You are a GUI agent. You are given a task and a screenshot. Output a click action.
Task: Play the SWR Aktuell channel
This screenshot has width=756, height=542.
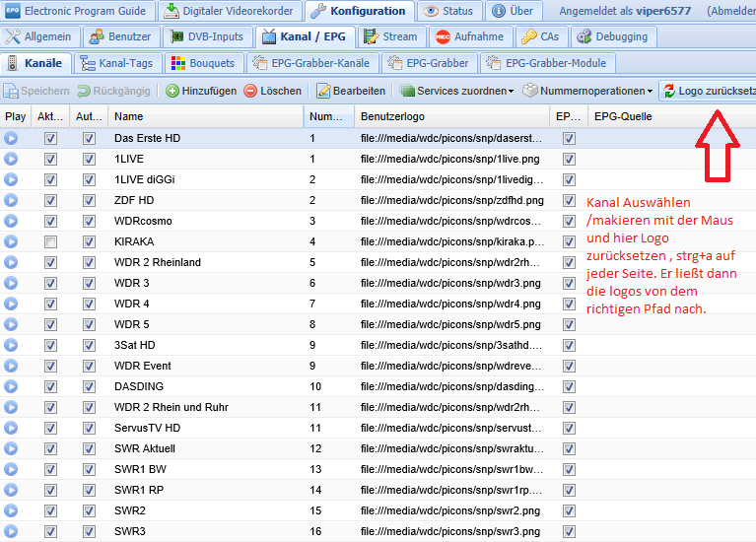tap(11, 449)
